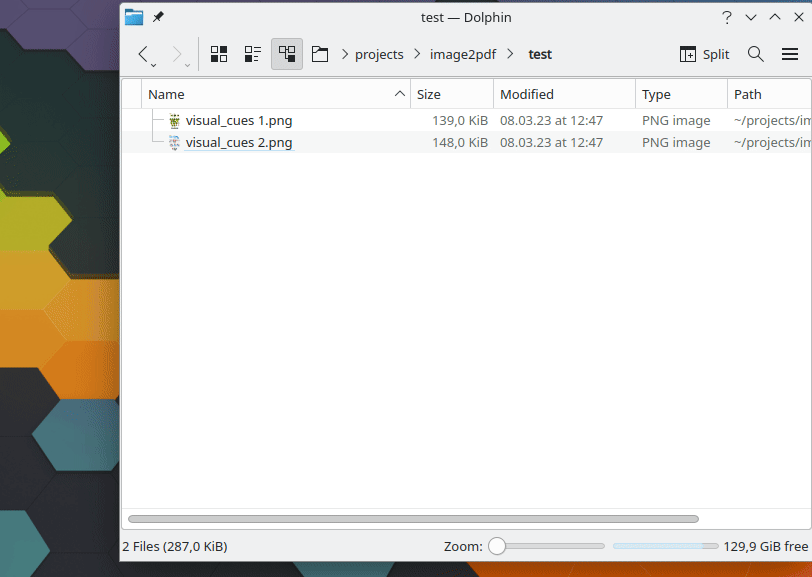
Task: Click the 129,9 GiB free label
Action: tap(765, 546)
